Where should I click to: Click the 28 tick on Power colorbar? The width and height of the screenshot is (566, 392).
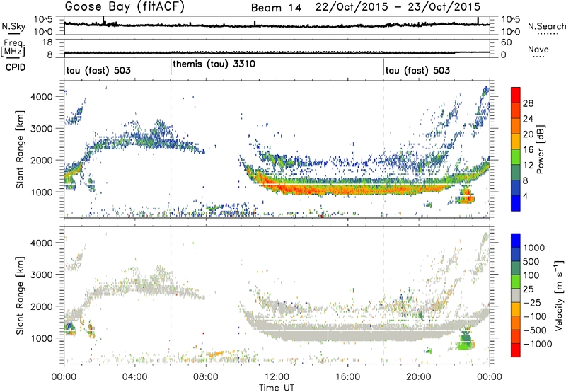click(528, 103)
